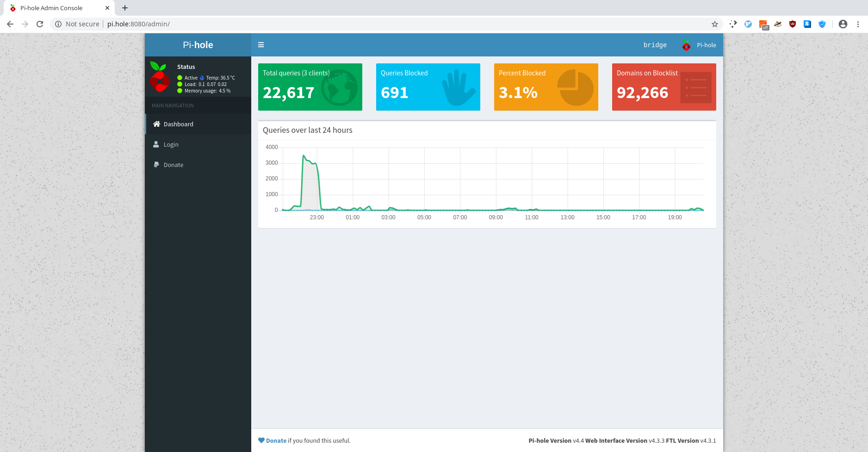Click the Donate link in the footer

pyautogui.click(x=276, y=440)
